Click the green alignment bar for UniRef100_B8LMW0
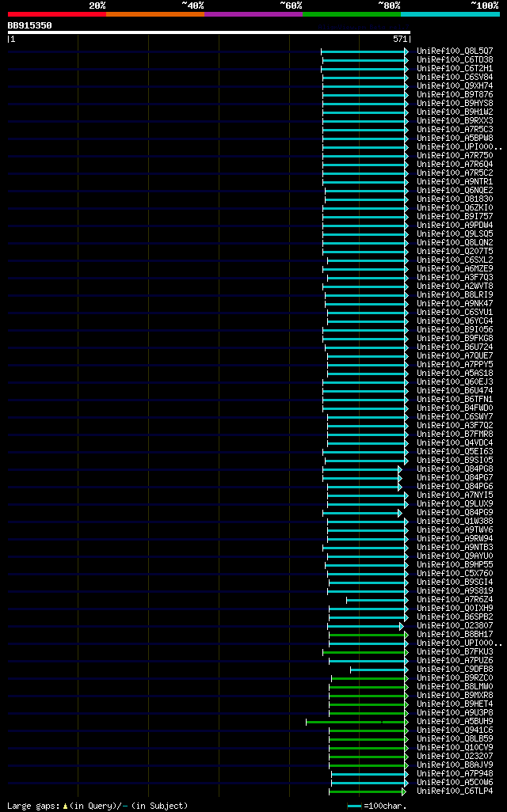This screenshot has height=812, width=507. (x=369, y=687)
